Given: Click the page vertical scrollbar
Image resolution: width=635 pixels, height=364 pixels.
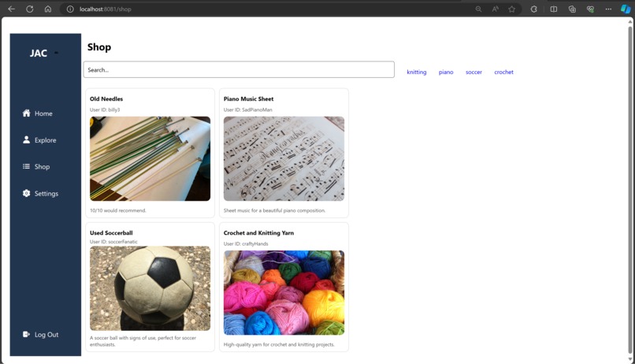Looking at the screenshot, I should (x=629, y=190).
